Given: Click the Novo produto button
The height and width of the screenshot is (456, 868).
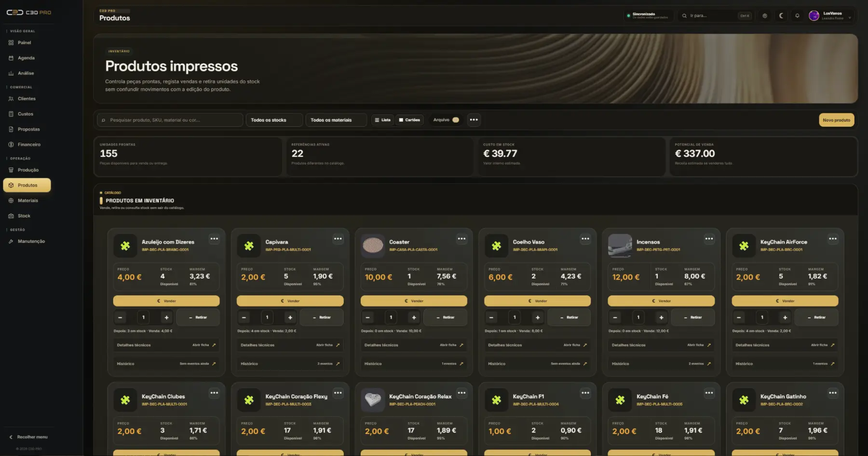Looking at the screenshot, I should pyautogui.click(x=836, y=120).
